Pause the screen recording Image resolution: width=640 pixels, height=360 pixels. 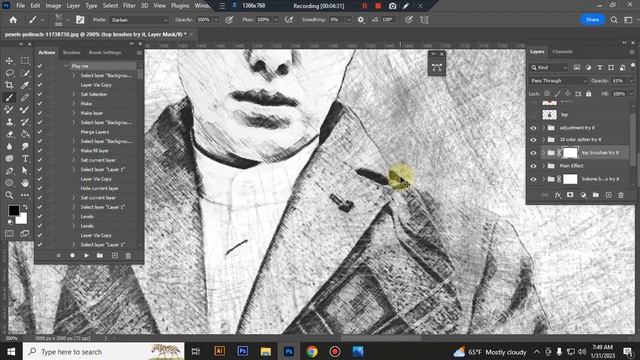pyautogui.click(x=364, y=6)
